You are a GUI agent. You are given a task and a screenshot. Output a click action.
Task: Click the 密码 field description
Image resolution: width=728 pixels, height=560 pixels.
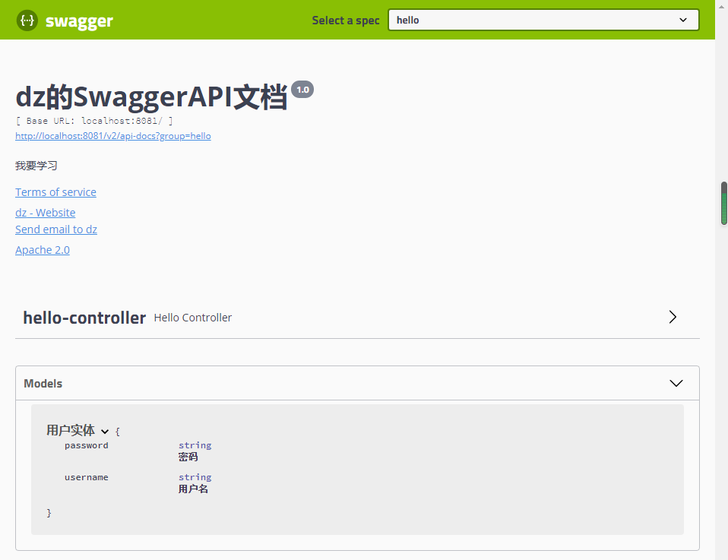point(188,457)
